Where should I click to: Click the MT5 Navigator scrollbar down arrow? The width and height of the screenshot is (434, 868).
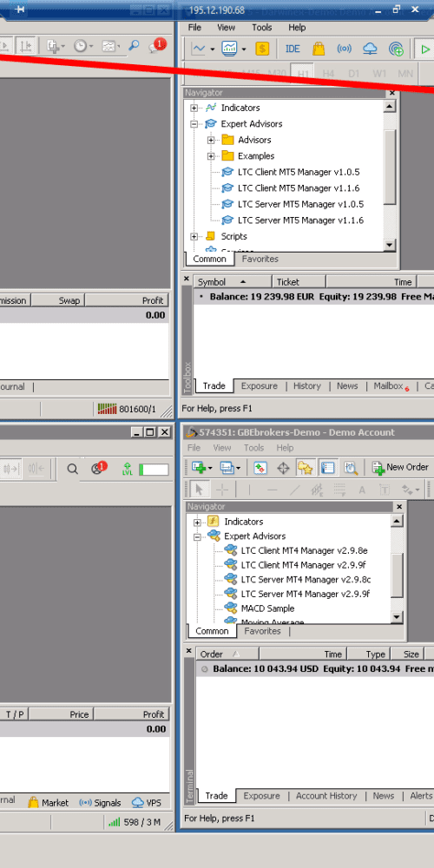pyautogui.click(x=390, y=246)
